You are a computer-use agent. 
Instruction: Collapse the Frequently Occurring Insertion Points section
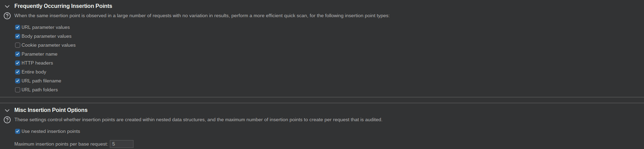[7, 6]
